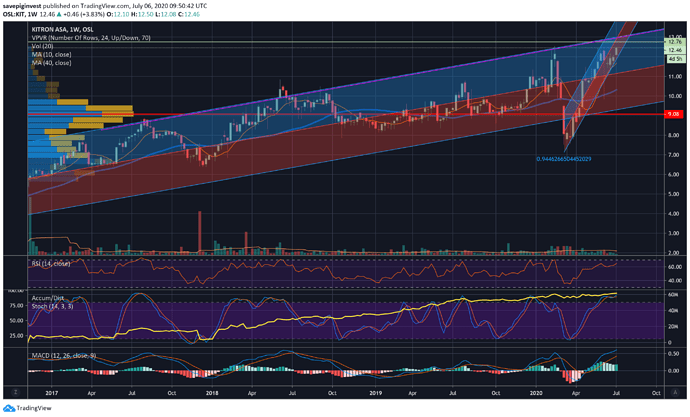Click the 2019 label on time axis

[375, 393]
